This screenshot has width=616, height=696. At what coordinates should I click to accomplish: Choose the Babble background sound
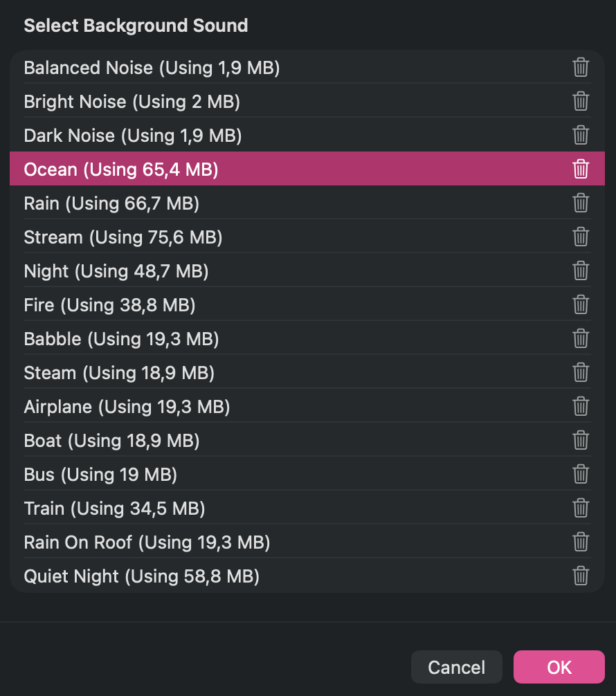(x=307, y=339)
